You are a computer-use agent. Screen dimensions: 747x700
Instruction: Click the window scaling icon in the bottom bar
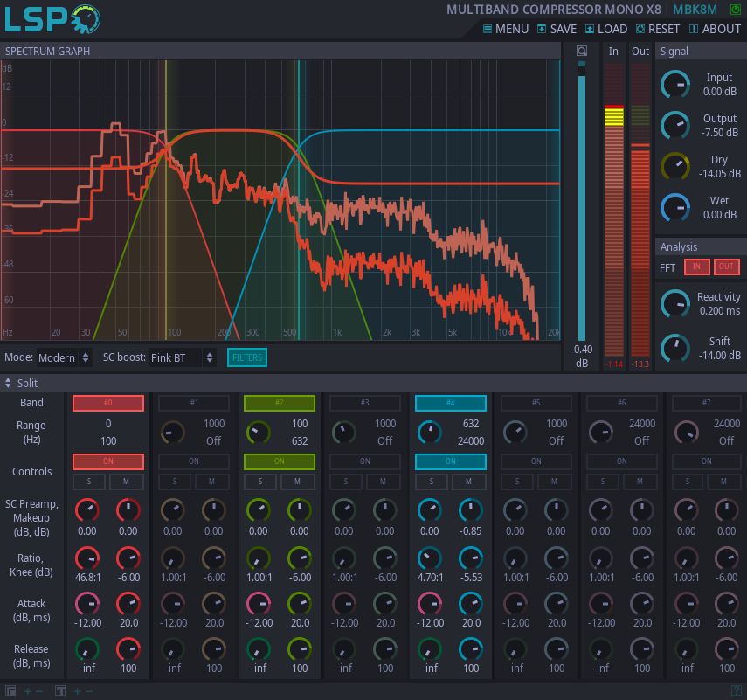10,690
